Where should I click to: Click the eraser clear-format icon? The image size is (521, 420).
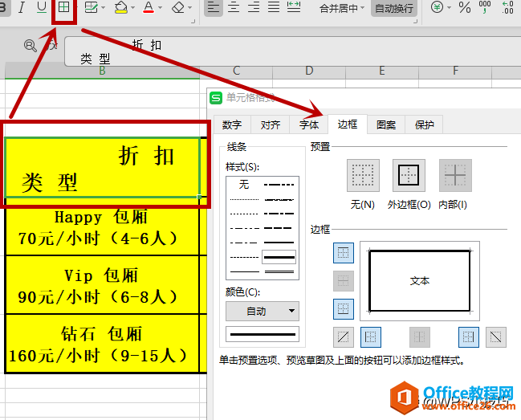tap(178, 7)
